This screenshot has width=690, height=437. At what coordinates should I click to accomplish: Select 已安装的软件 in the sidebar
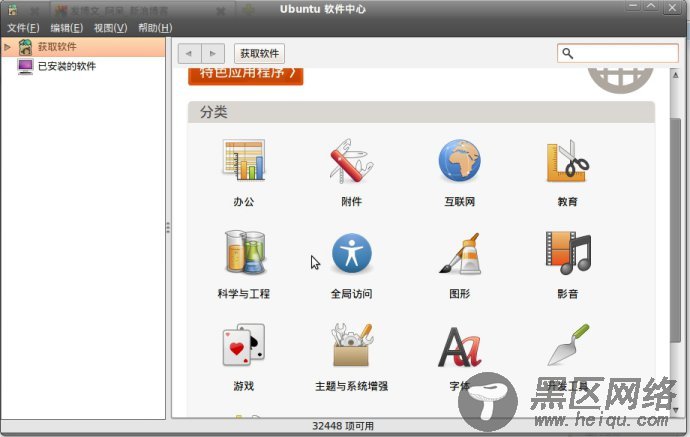coord(67,66)
